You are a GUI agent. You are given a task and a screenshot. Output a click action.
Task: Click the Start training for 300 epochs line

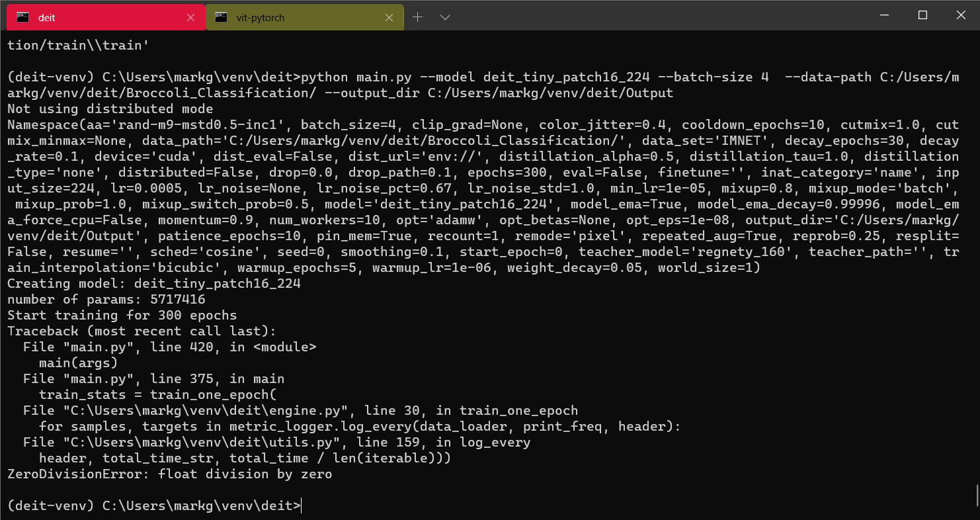coord(122,316)
